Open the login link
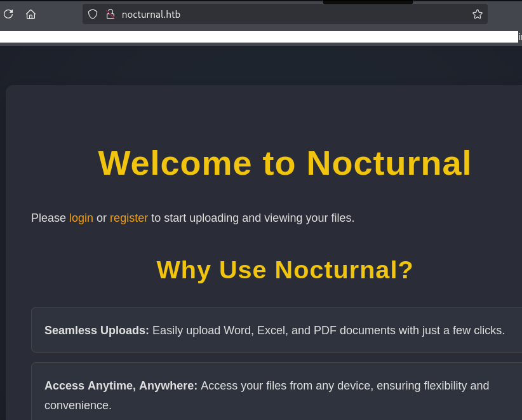Image resolution: width=522 pixels, height=420 pixels. pyautogui.click(x=81, y=218)
